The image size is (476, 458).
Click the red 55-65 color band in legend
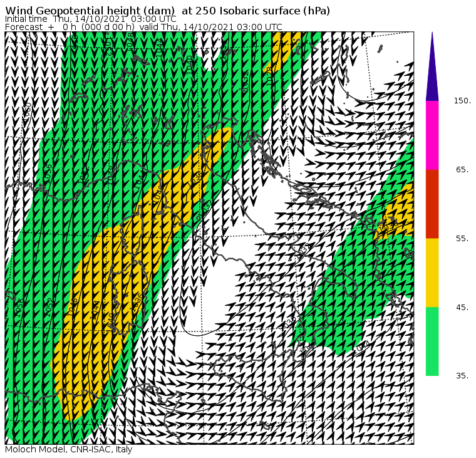(x=432, y=204)
